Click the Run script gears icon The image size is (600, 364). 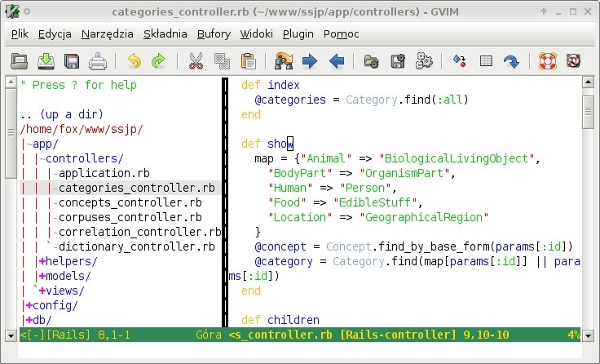click(x=424, y=61)
